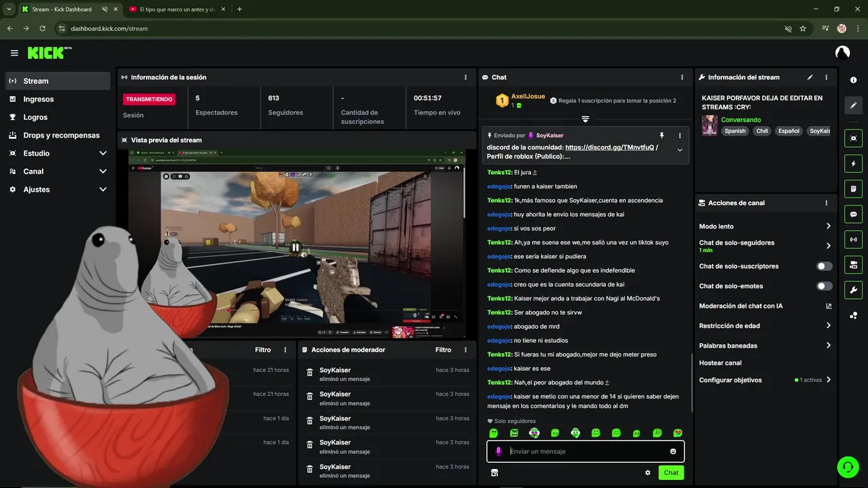Open Información del stream three-dot menu
868x488 pixels.
[x=826, y=77]
